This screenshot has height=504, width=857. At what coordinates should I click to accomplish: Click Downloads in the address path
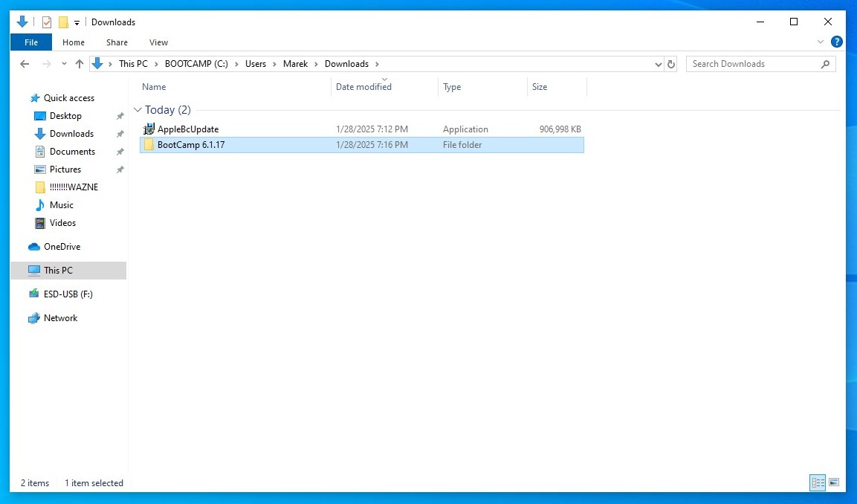(x=346, y=64)
